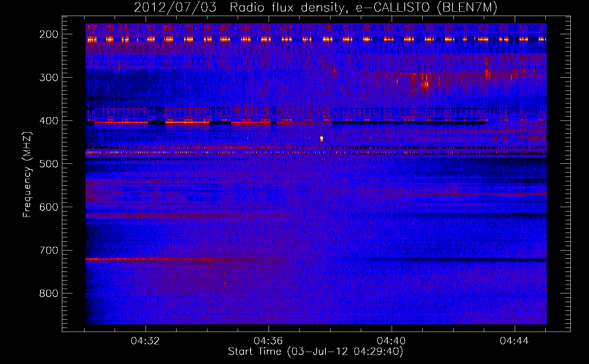Click the 'Frequency (MHZ)' axis label
This screenshot has height=364, width=589.
tap(27, 174)
